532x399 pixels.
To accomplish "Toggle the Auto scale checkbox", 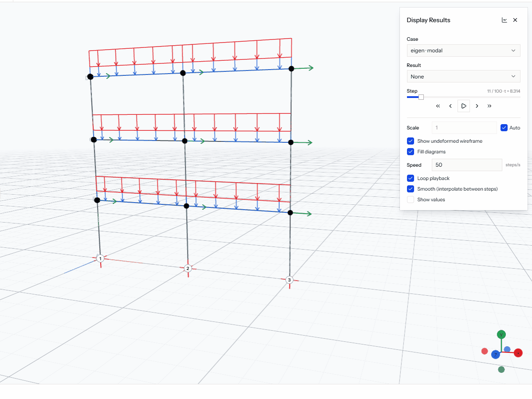I will [x=504, y=128].
